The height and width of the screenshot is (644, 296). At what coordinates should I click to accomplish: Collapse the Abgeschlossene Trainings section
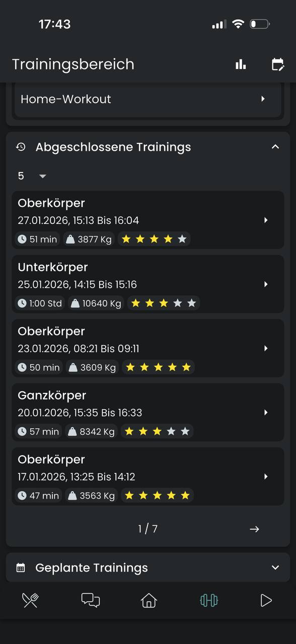click(275, 146)
